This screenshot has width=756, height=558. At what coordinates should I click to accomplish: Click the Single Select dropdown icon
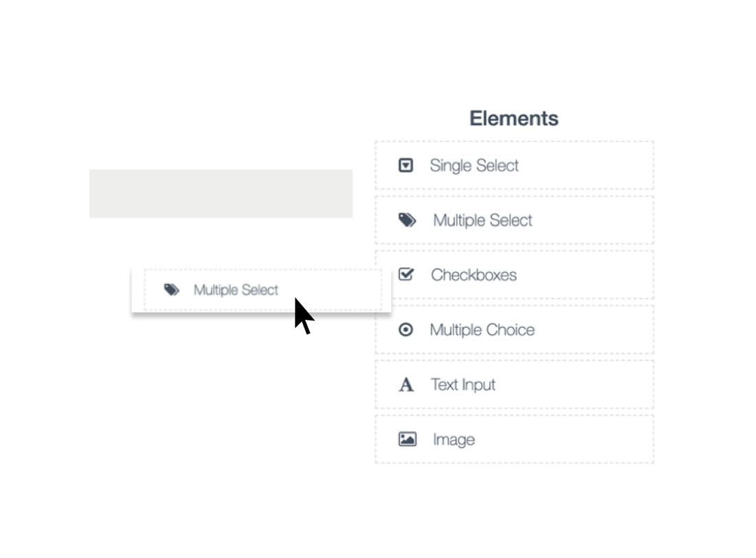(406, 165)
